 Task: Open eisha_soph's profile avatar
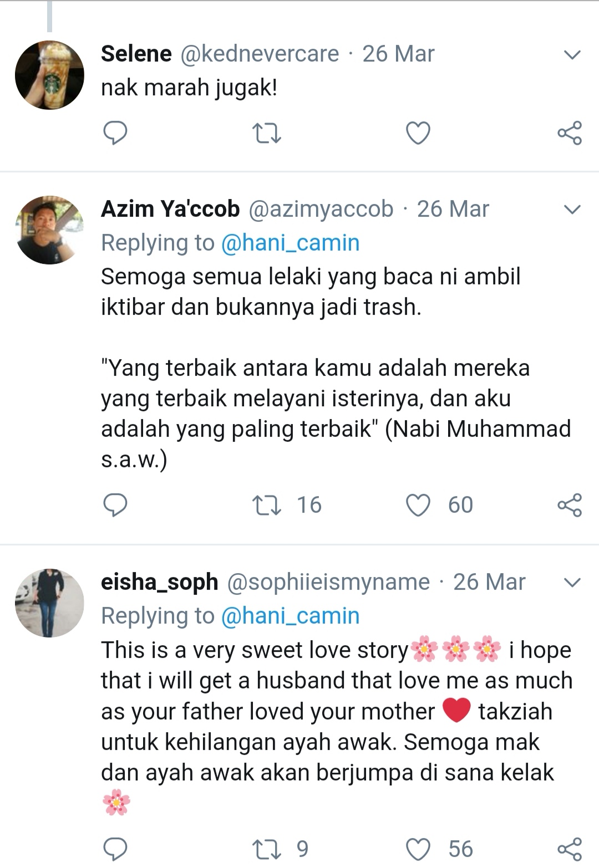[x=49, y=603]
